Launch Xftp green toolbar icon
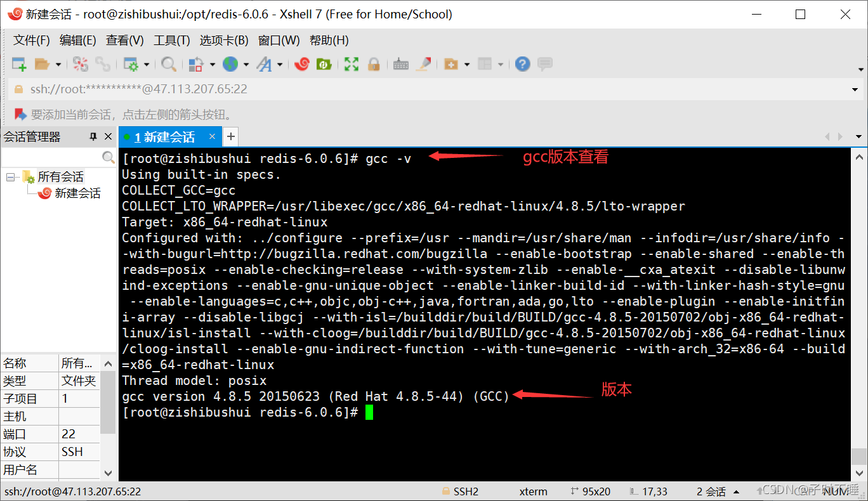This screenshot has height=501, width=868. (324, 64)
